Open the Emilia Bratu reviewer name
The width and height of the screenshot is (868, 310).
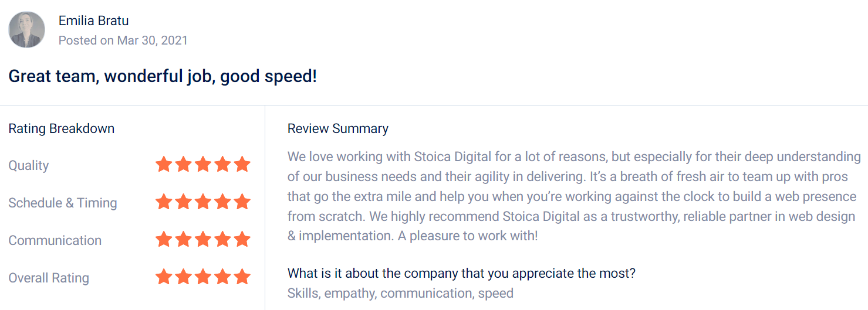coord(94,21)
